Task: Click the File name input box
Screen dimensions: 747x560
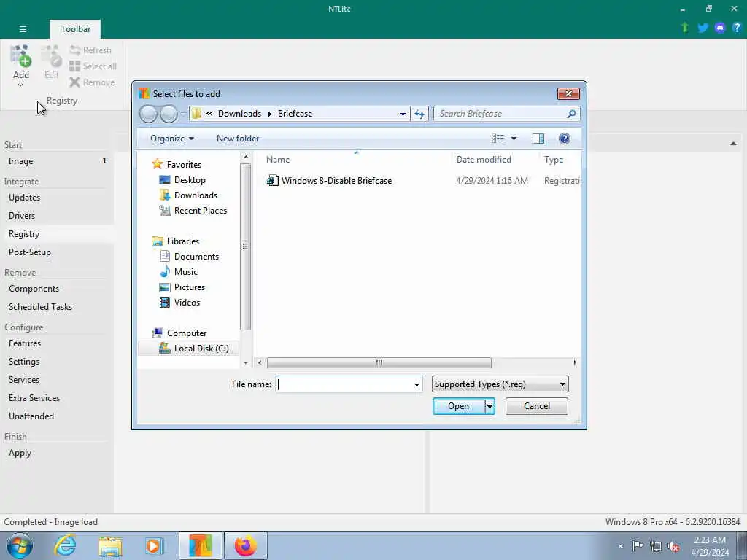Action: pos(349,384)
